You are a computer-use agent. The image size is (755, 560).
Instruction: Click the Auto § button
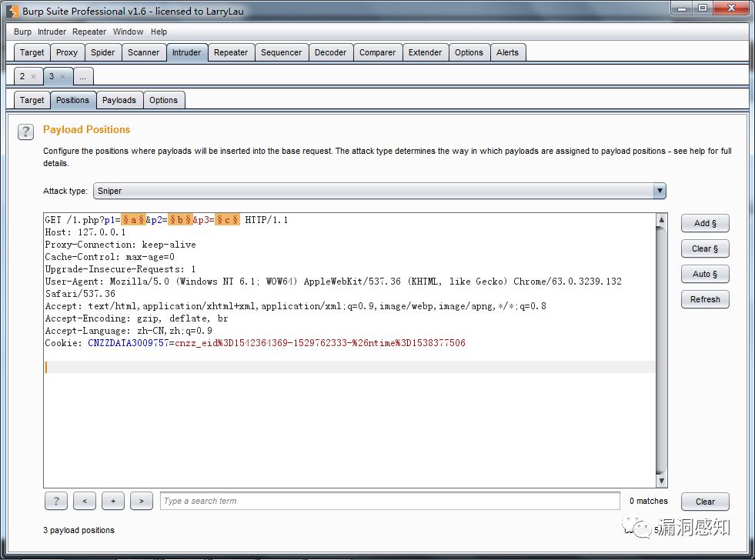point(705,274)
